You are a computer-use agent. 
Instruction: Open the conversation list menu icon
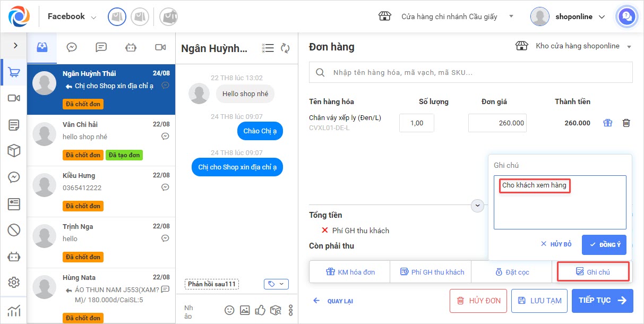tap(268, 48)
